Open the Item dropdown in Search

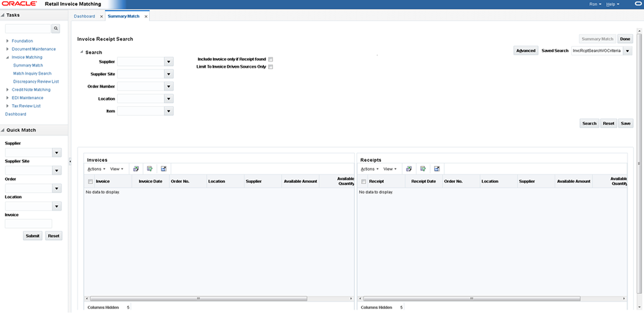(x=168, y=111)
